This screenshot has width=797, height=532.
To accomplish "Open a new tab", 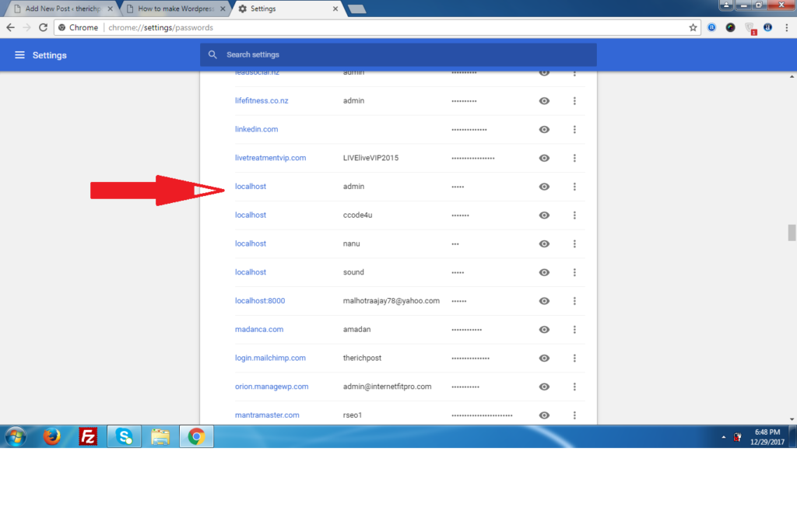I will (x=356, y=9).
